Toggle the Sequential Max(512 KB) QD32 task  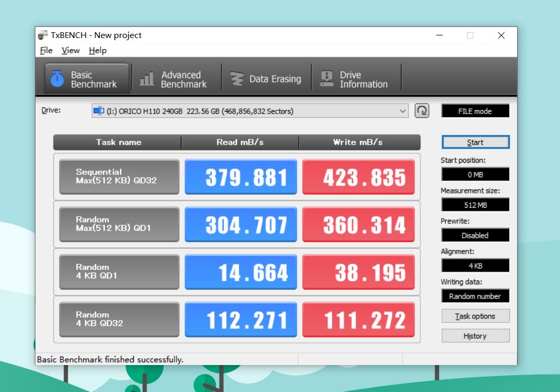(x=119, y=176)
